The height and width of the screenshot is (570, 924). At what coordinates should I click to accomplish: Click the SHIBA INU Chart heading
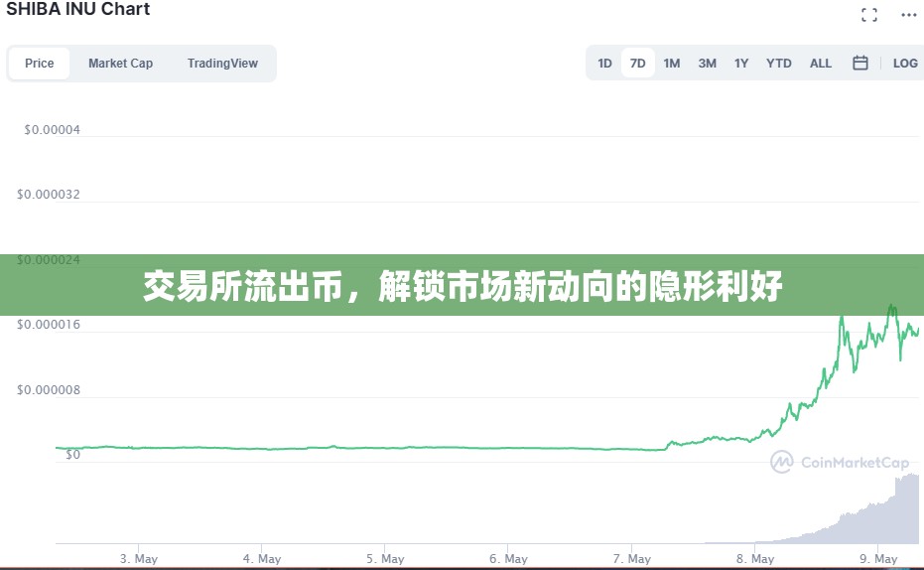(77, 9)
